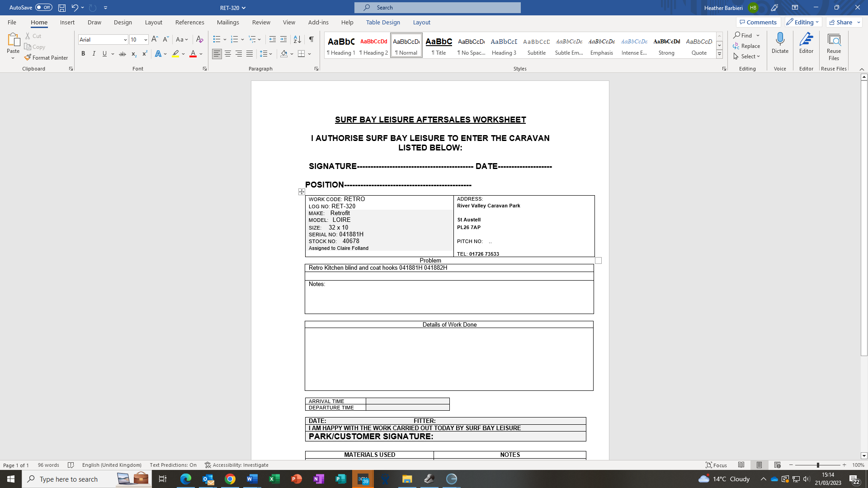This screenshot has height=488, width=868.
Task: Expand the Styles gallery
Action: [719, 54]
